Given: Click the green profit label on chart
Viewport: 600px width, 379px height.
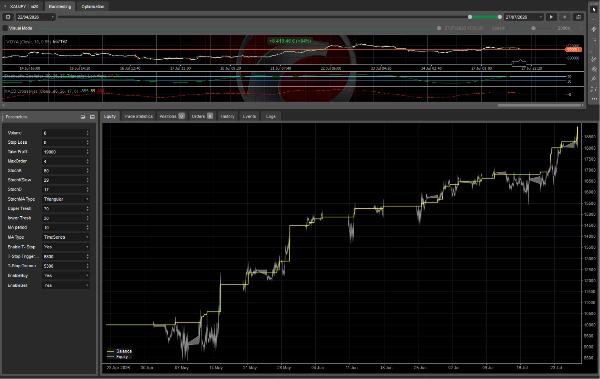Looking at the screenshot, I should (290, 41).
